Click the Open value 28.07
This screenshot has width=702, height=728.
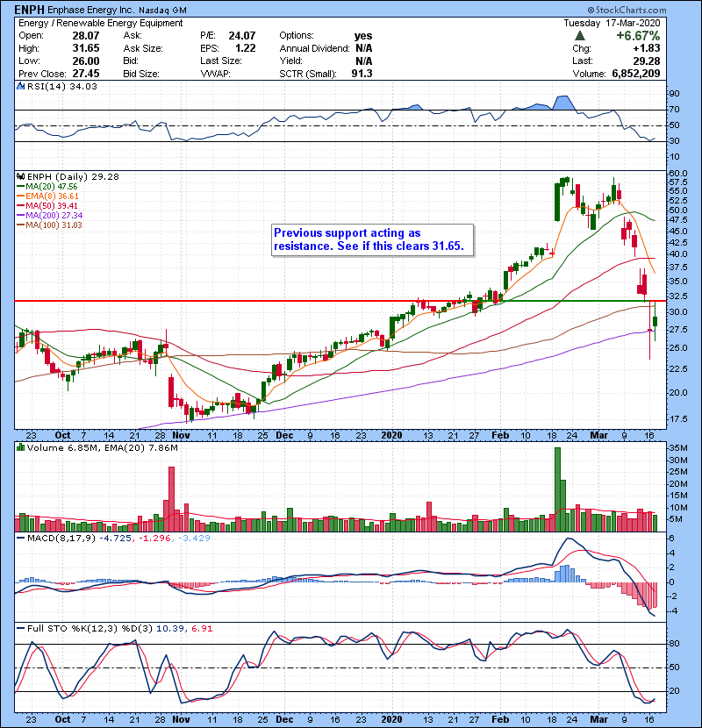tap(86, 36)
